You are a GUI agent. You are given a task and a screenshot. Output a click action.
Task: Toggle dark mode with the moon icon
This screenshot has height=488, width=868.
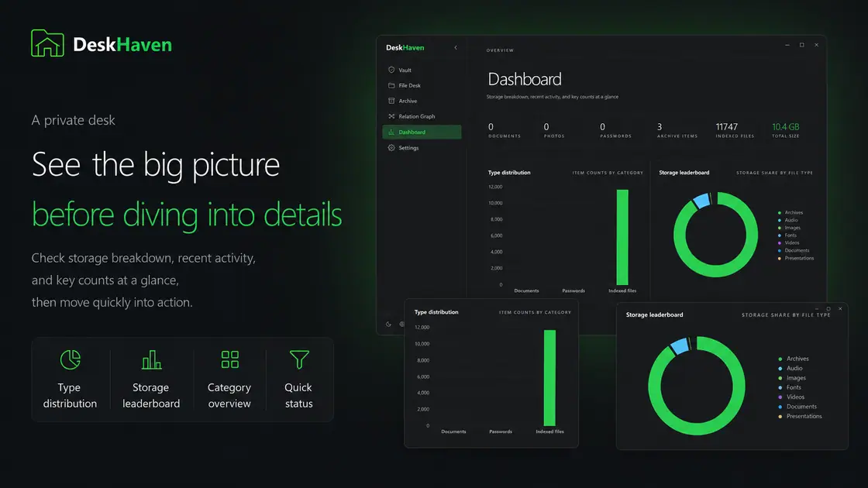(388, 325)
